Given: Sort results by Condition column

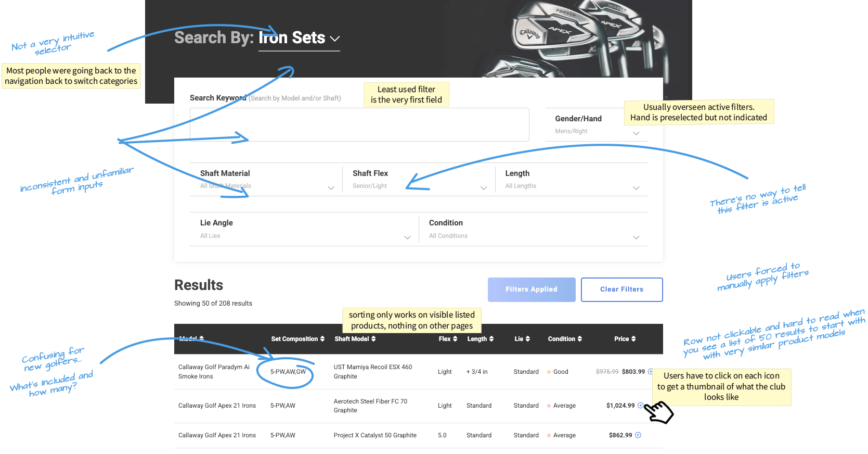Looking at the screenshot, I should point(565,339).
